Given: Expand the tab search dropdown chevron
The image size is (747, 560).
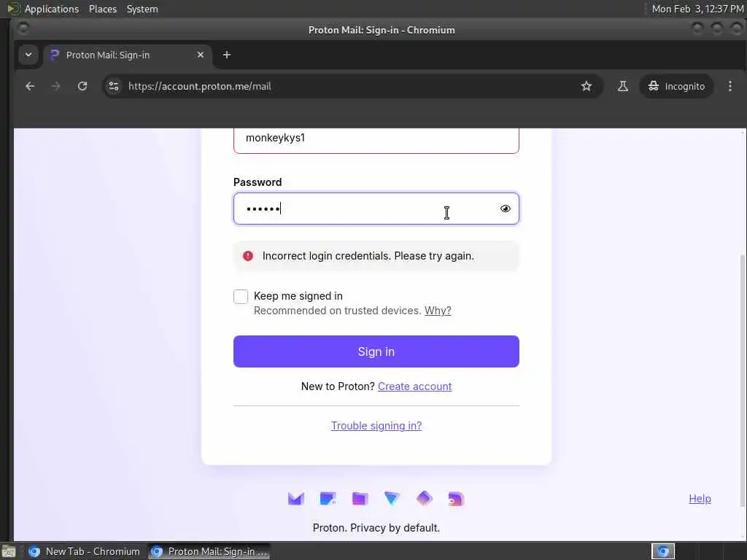Looking at the screenshot, I should (x=28, y=55).
